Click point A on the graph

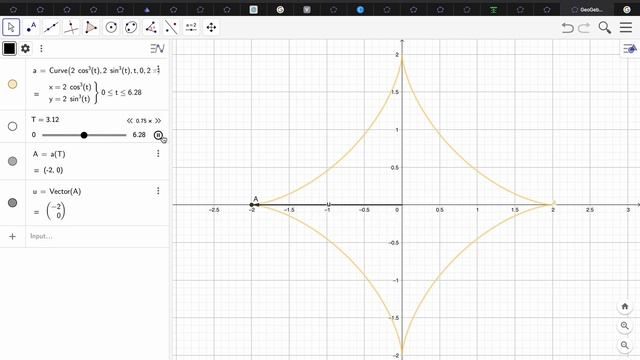252,204
